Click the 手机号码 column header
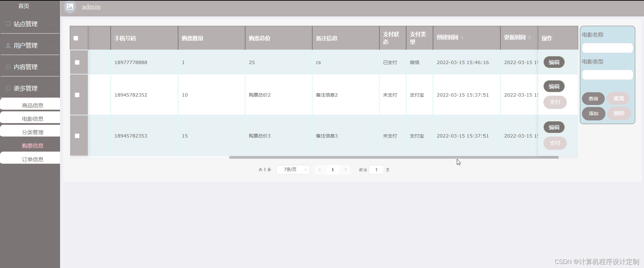The width and height of the screenshot is (644, 268). click(x=144, y=38)
